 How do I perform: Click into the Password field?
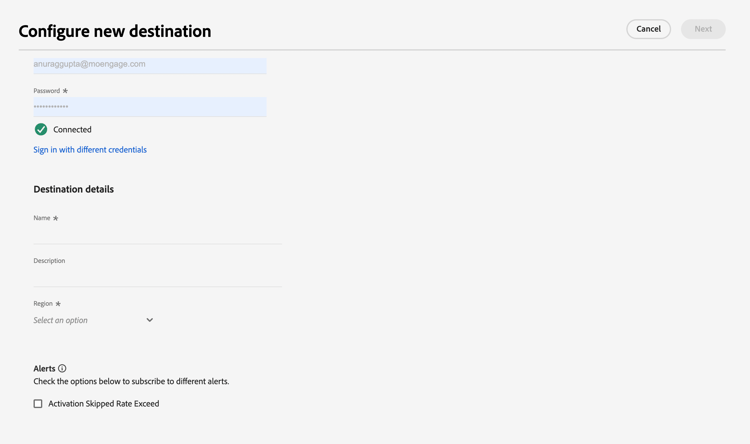pyautogui.click(x=150, y=106)
